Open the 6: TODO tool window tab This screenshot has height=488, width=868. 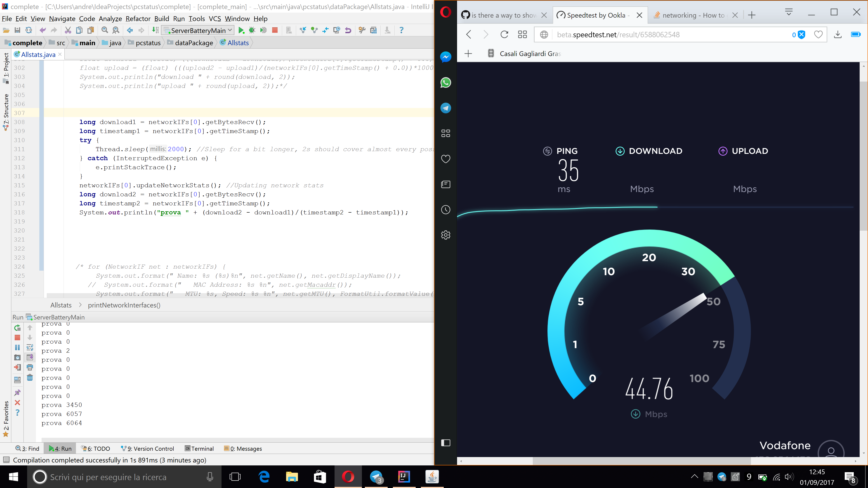pyautogui.click(x=96, y=449)
